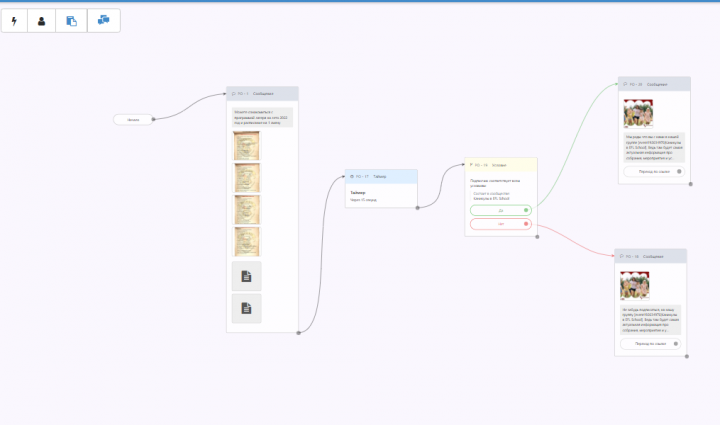Click the output connector dot of Таймер node
This screenshot has width=720, height=425.
(417, 208)
